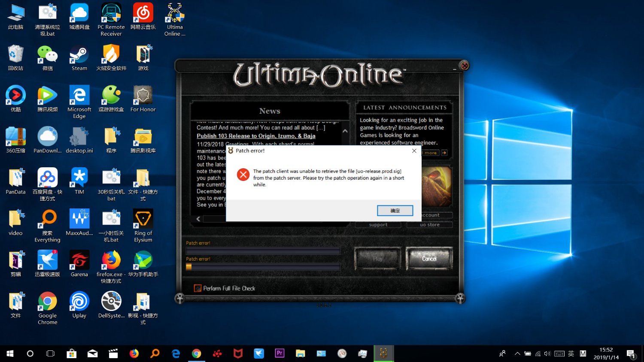Select the 优酷 Youku desktop icon

tap(16, 99)
